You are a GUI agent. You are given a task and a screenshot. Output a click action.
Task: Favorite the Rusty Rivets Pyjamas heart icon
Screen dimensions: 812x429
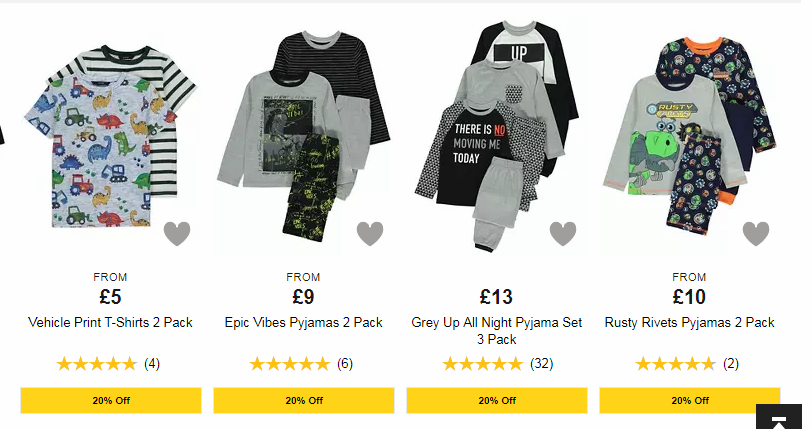[756, 234]
